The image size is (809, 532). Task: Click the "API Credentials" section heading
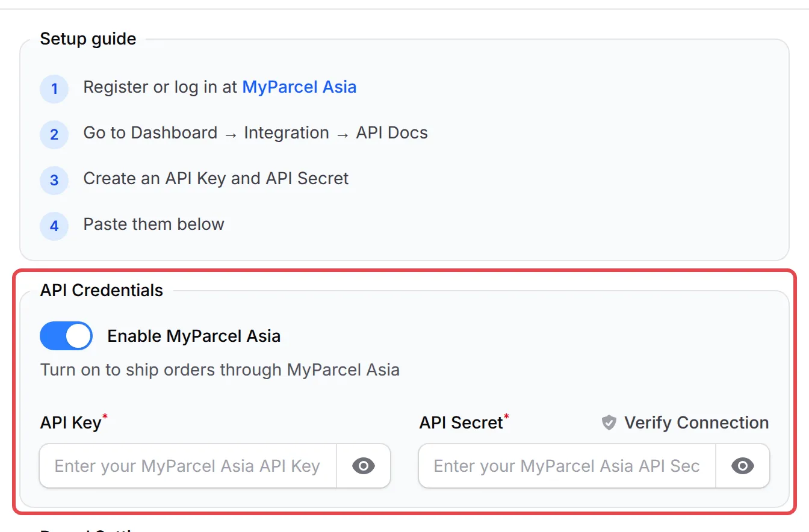coord(102,290)
